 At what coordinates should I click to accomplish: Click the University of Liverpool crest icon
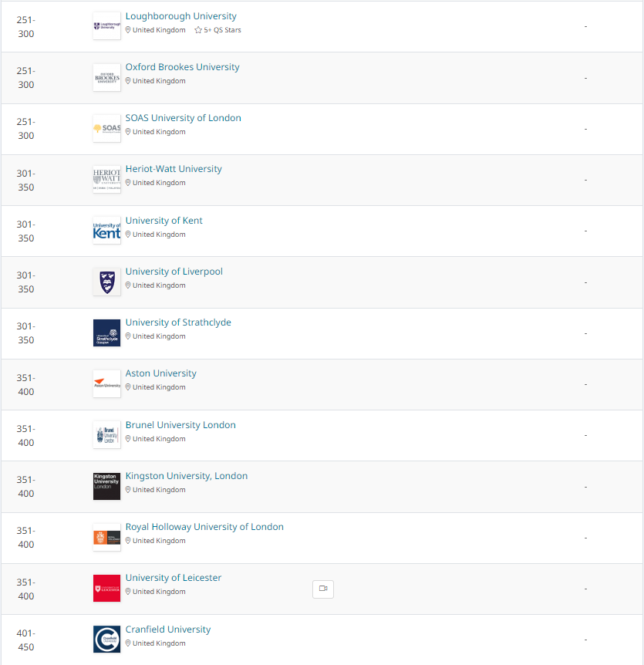(x=107, y=282)
